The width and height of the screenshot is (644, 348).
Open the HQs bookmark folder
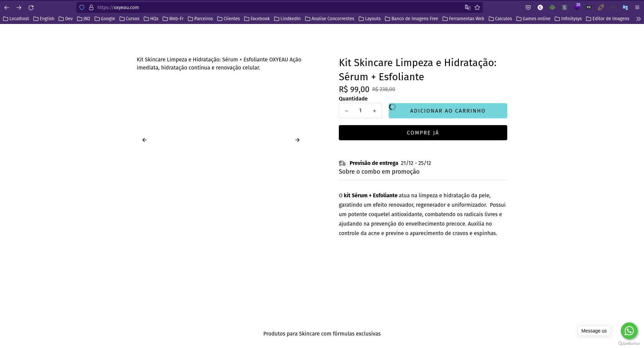click(x=151, y=19)
